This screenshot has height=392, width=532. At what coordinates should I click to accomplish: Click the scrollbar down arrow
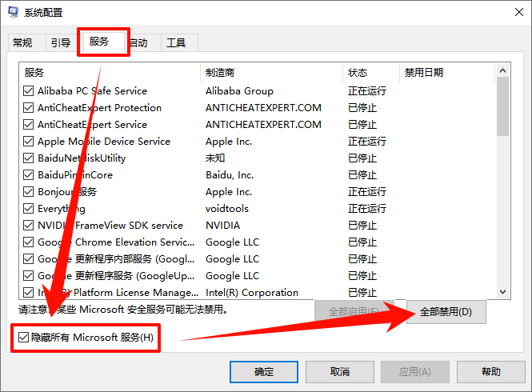[503, 292]
